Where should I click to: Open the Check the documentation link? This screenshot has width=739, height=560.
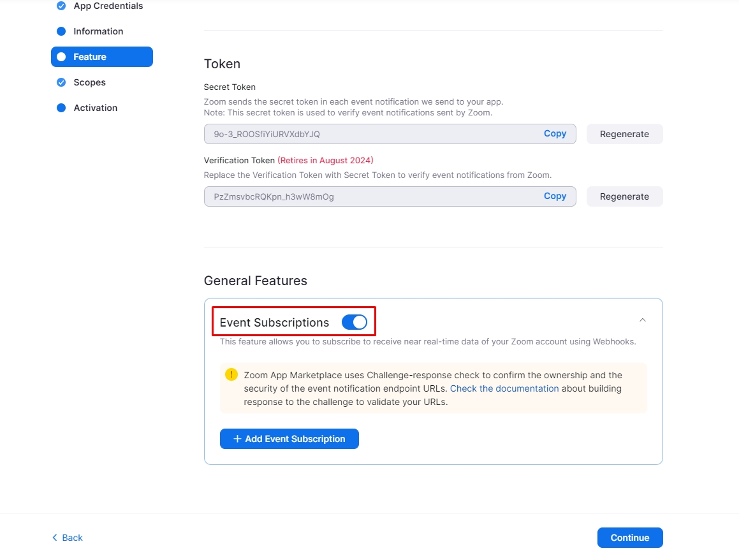(x=504, y=388)
